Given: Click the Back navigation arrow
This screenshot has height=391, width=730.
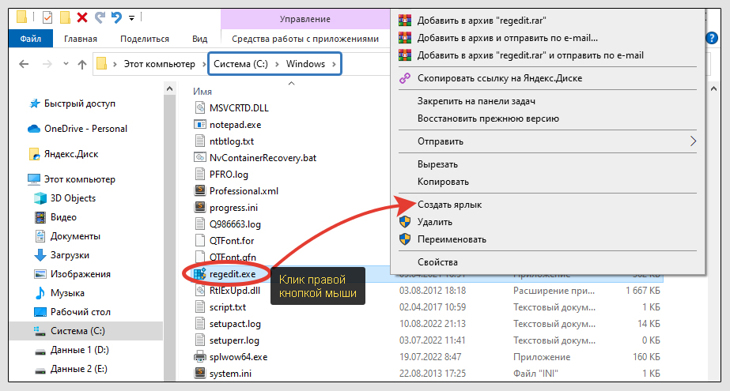Looking at the screenshot, I should pos(24,64).
